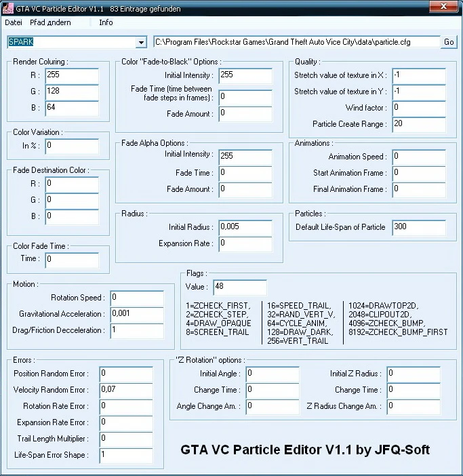
Task: Click the 8192=ZCHECK_BUMP_FIRST flag text
Action: [398, 332]
